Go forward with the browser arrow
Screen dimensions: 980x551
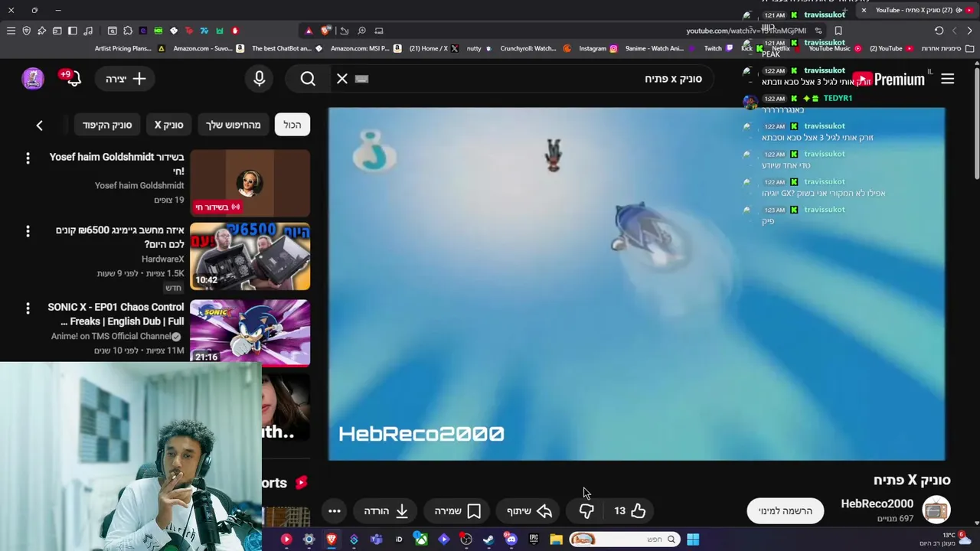(969, 31)
